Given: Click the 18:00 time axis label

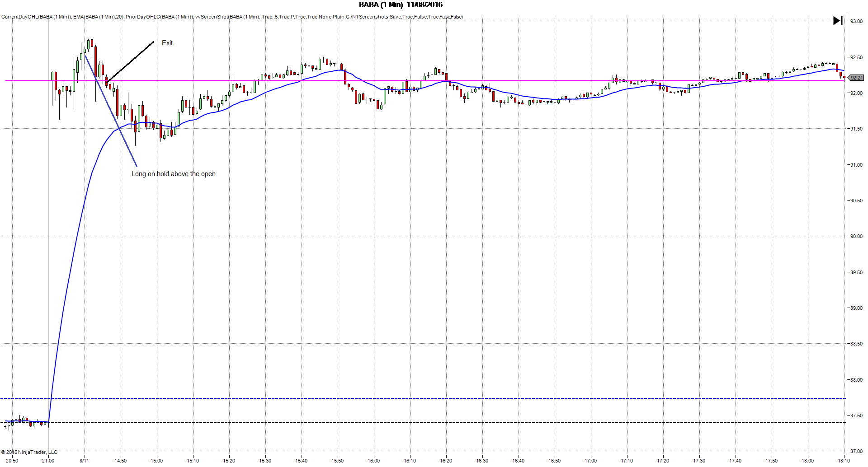Looking at the screenshot, I should click(x=808, y=461).
